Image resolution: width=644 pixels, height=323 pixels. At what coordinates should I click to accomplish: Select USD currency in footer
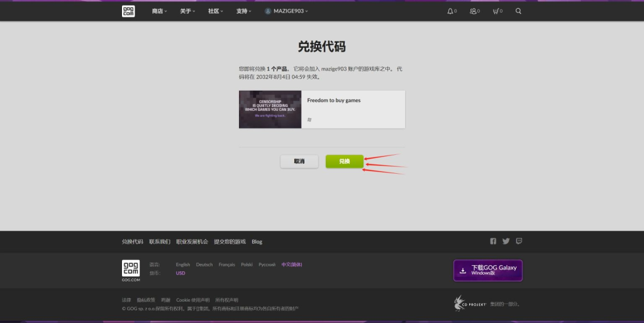tap(180, 273)
